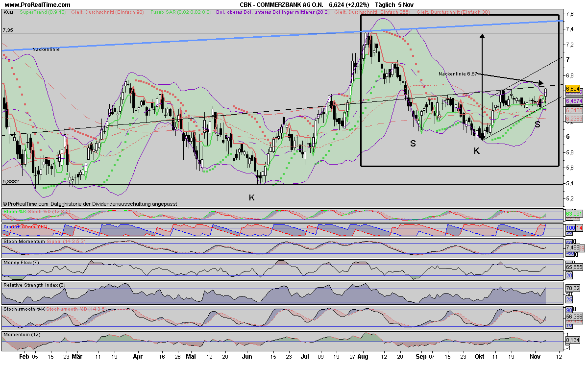Screen dimensions: 588x392
Task: Click the 7,2 price axis label
Action: (570, 45)
